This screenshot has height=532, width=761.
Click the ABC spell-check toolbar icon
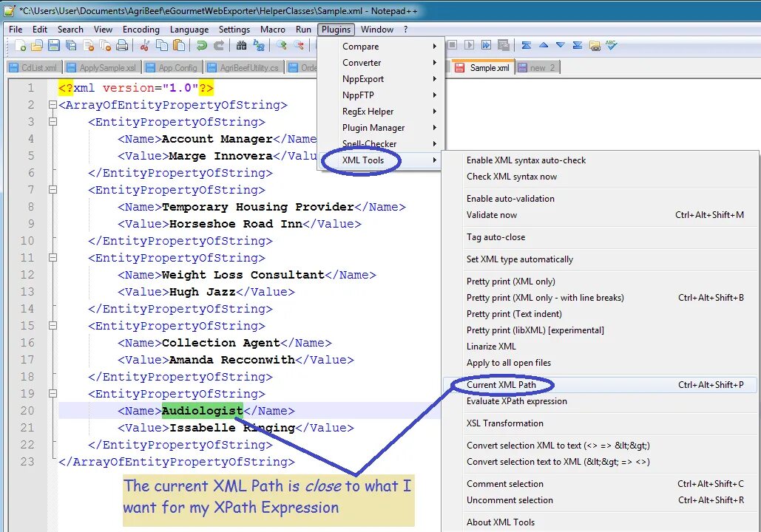[611, 45]
